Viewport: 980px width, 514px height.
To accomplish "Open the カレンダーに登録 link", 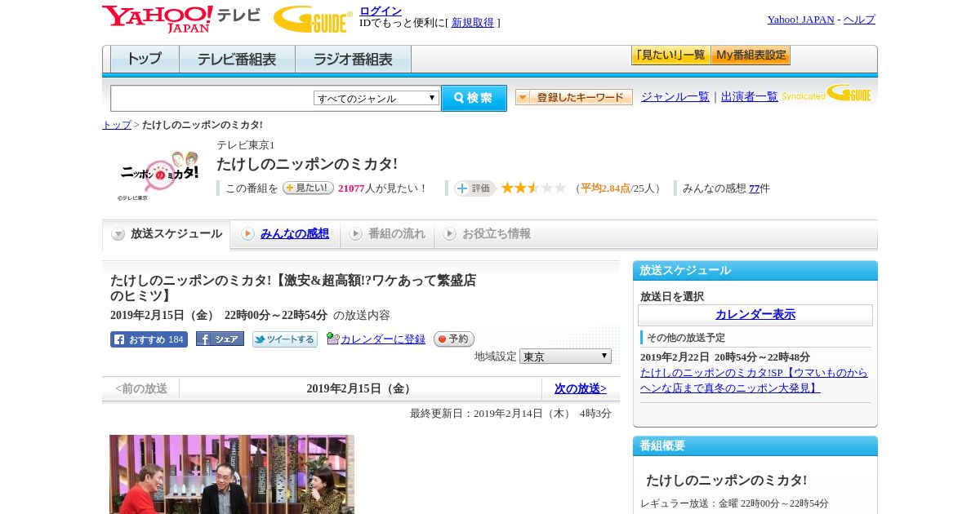I will pos(383,339).
